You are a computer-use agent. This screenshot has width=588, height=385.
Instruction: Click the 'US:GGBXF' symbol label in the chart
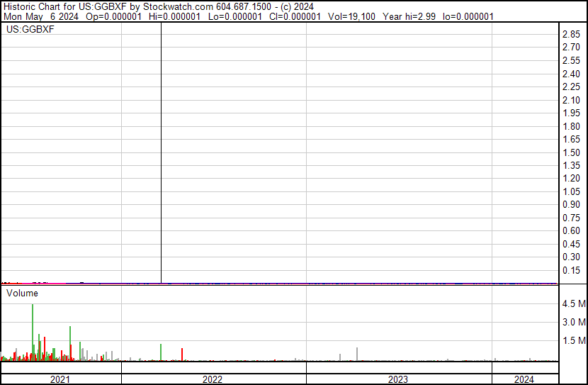coord(30,29)
